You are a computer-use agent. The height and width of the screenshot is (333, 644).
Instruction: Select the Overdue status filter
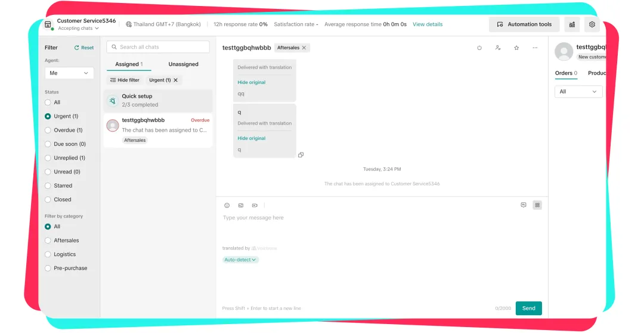(48, 130)
